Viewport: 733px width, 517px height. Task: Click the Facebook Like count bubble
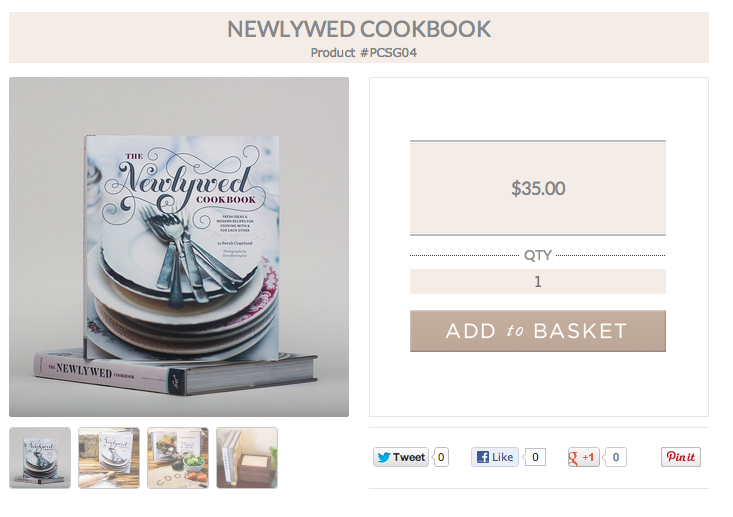point(534,457)
